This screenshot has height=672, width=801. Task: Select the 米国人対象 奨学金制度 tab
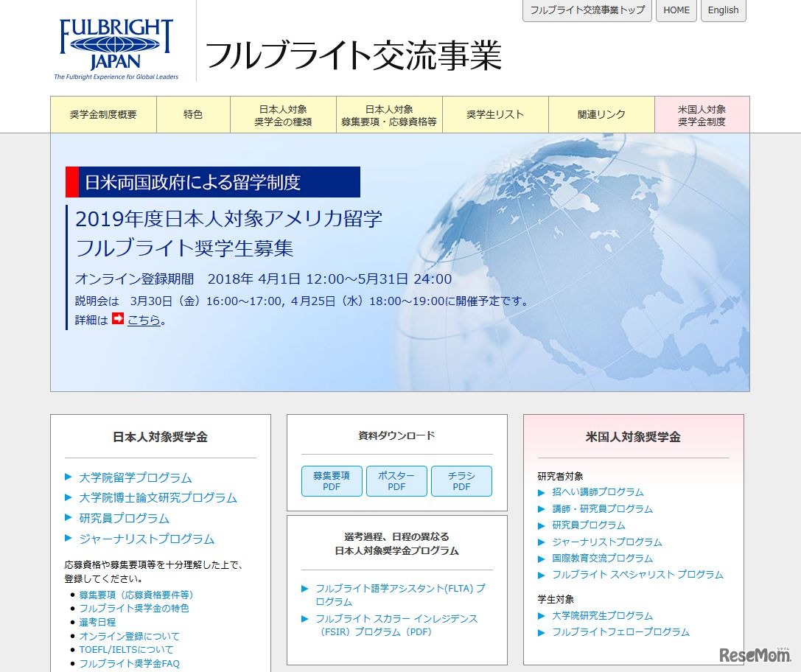tap(701, 114)
